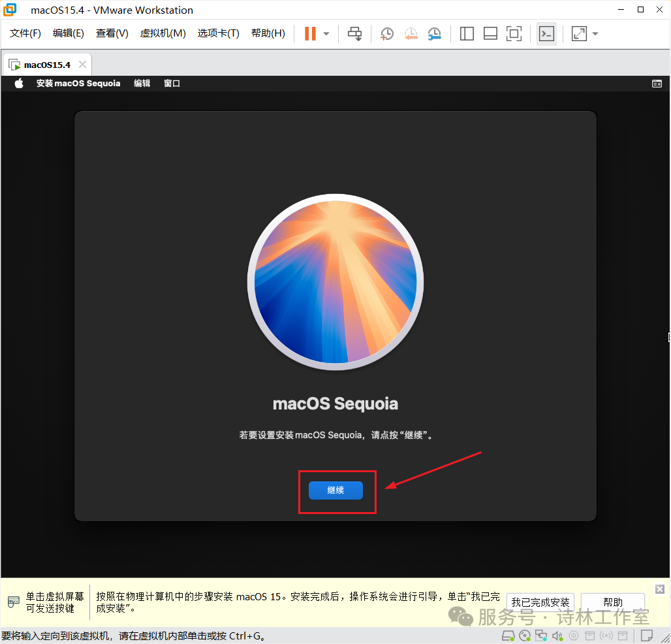Open the 编辑(E) menu in VMware

(69, 33)
